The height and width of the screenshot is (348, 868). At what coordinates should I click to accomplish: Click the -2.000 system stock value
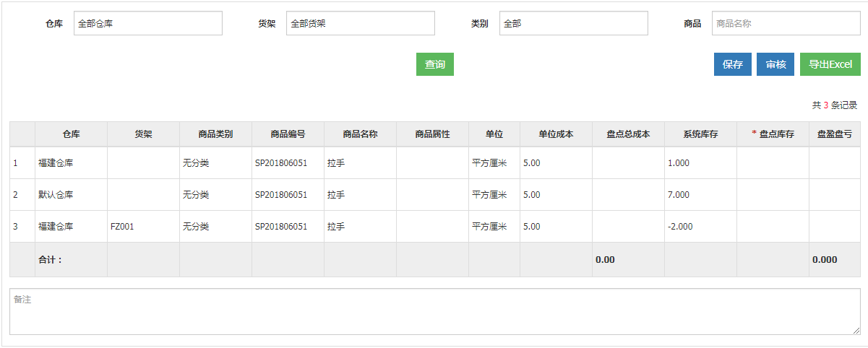click(x=680, y=227)
